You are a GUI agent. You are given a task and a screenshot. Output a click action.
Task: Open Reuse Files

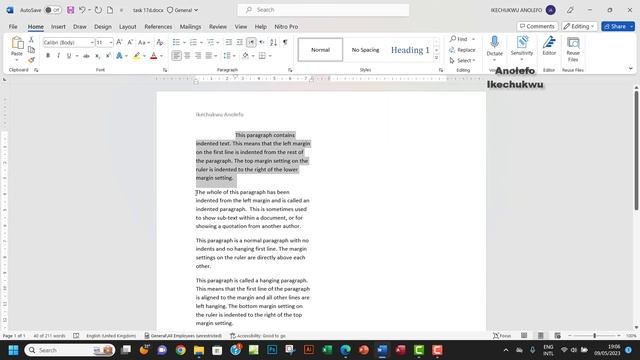(573, 49)
